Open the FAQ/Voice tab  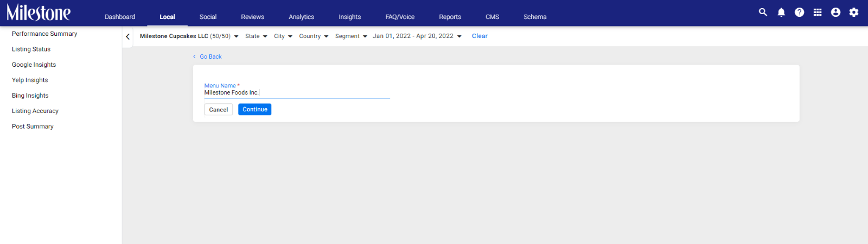pos(400,17)
